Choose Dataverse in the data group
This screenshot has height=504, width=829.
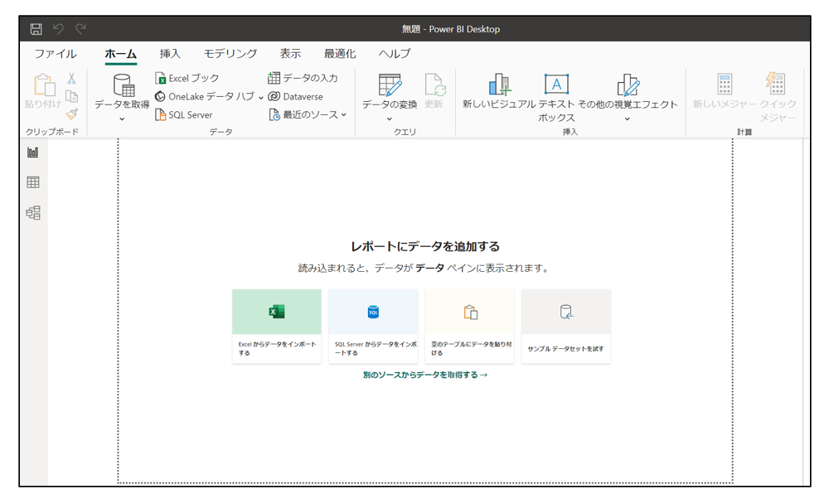click(296, 96)
